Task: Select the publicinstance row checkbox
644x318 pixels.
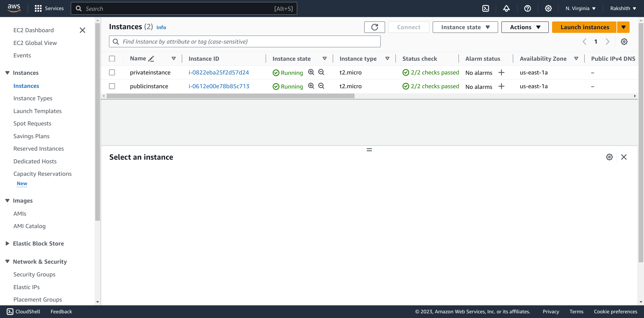Action: tap(112, 86)
